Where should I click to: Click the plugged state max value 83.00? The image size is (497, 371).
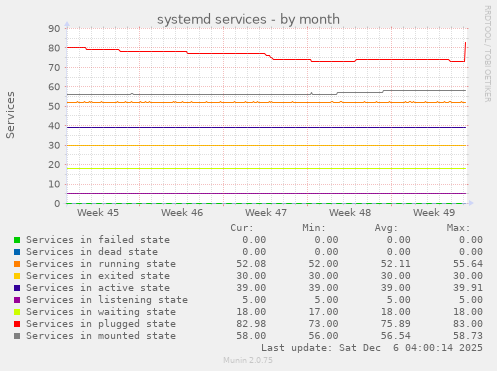point(468,324)
